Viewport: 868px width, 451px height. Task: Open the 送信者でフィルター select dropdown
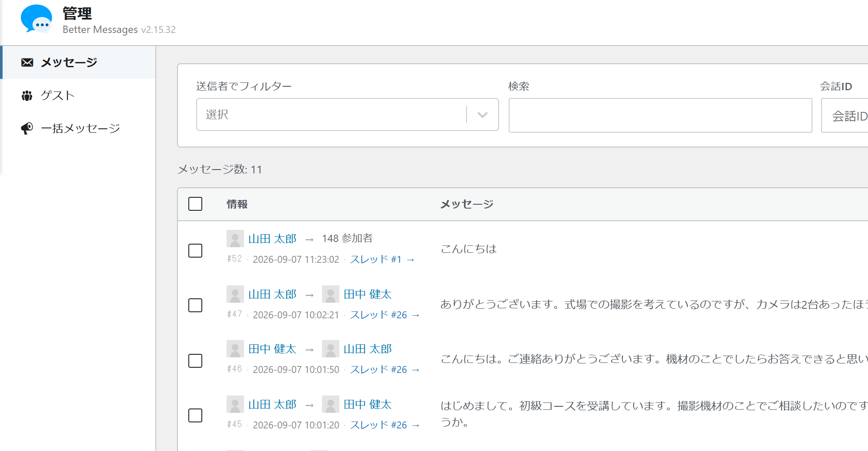[347, 114]
